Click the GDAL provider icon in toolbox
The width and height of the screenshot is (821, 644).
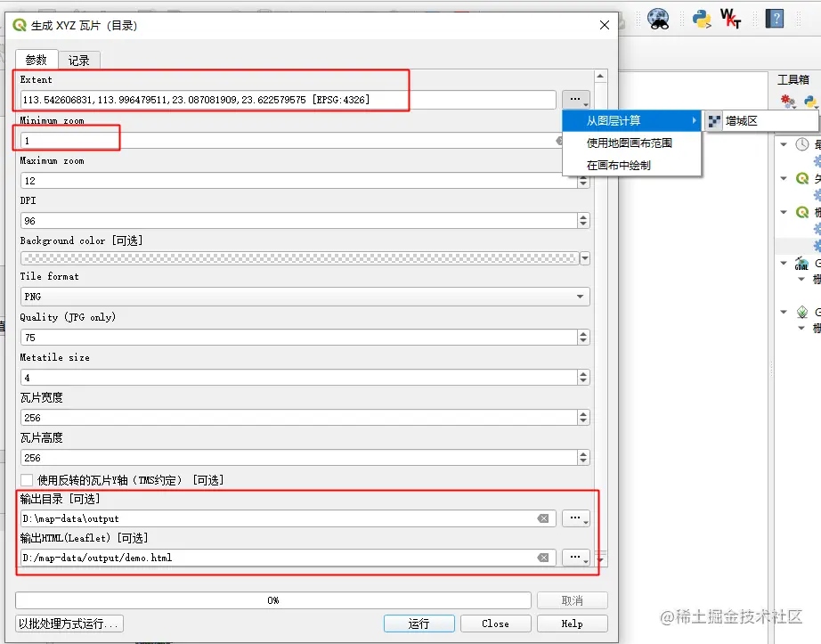[801, 264]
